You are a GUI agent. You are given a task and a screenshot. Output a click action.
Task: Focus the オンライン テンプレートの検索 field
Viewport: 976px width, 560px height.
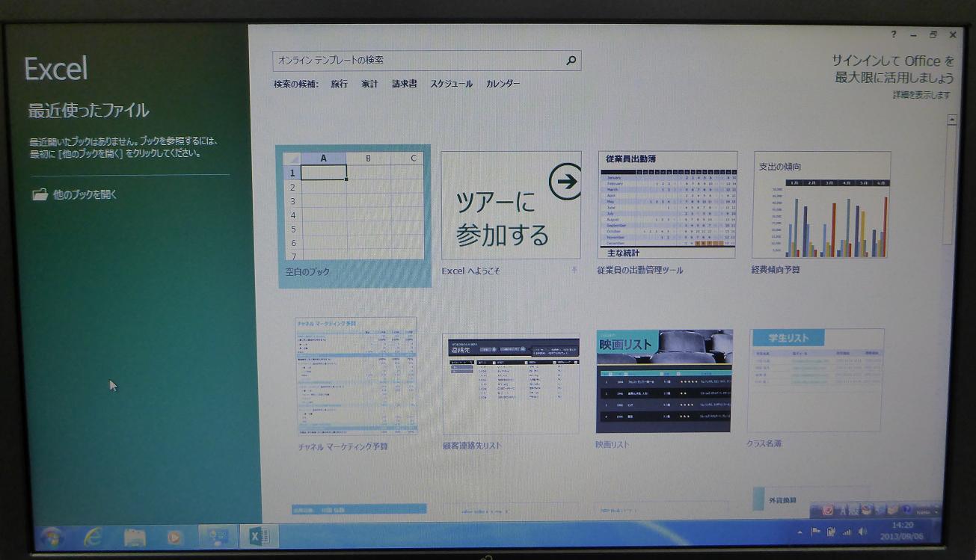click(419, 61)
